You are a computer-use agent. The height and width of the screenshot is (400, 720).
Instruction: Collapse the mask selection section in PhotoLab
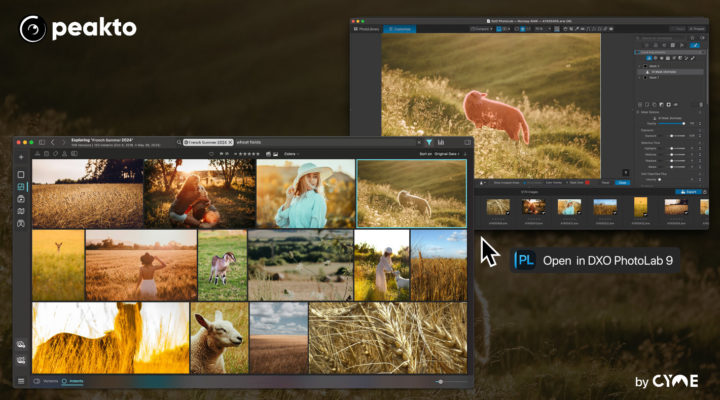(639, 112)
